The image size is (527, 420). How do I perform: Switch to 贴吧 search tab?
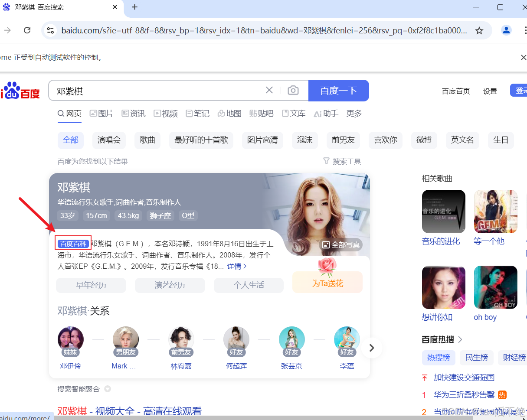pos(262,114)
